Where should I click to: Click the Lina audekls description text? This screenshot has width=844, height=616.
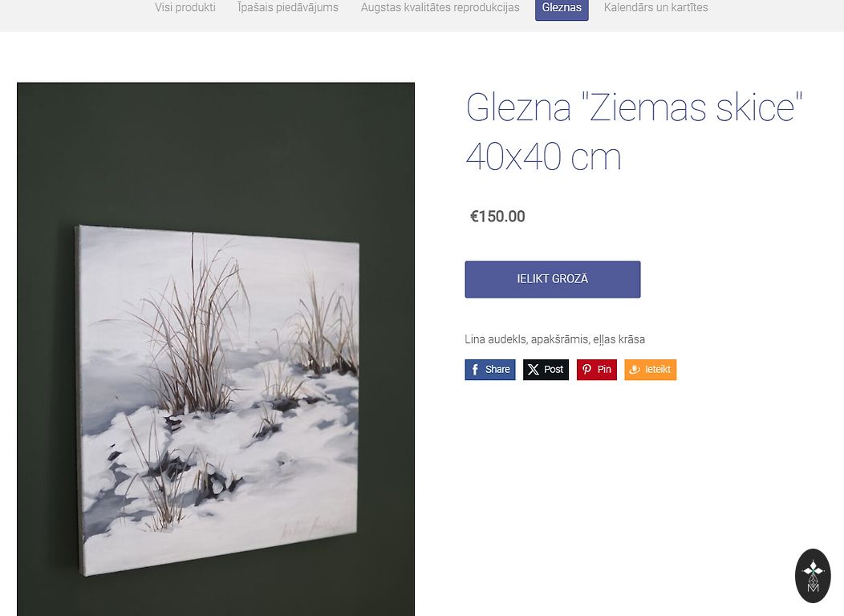555,339
